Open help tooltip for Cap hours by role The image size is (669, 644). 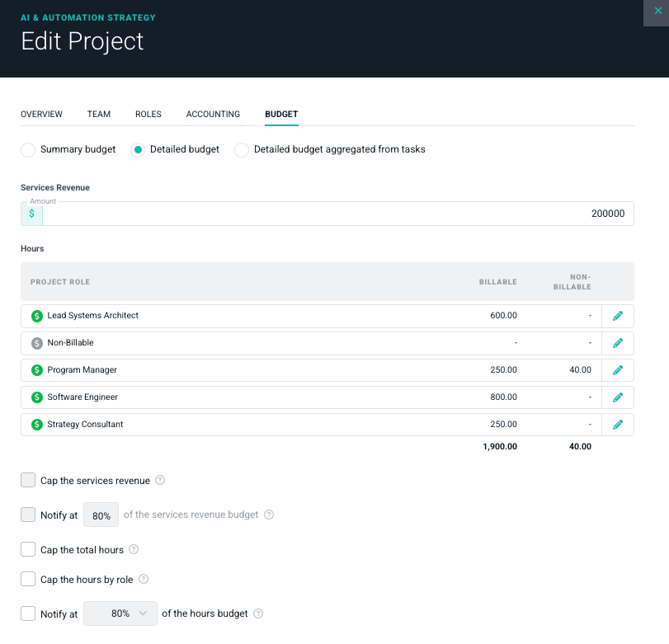click(144, 580)
